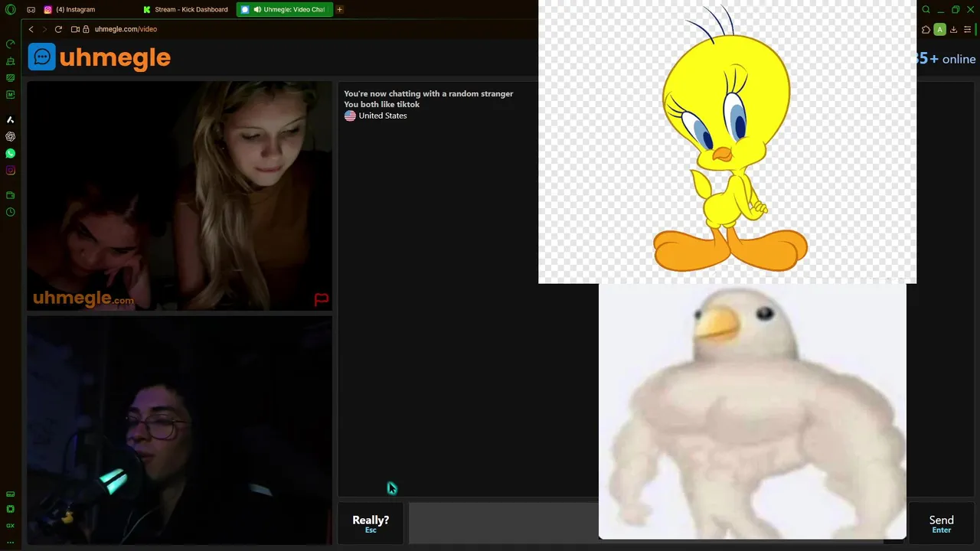This screenshot has height=551, width=980.
Task: Open the extensions cube icon
Action: pyautogui.click(x=926, y=29)
